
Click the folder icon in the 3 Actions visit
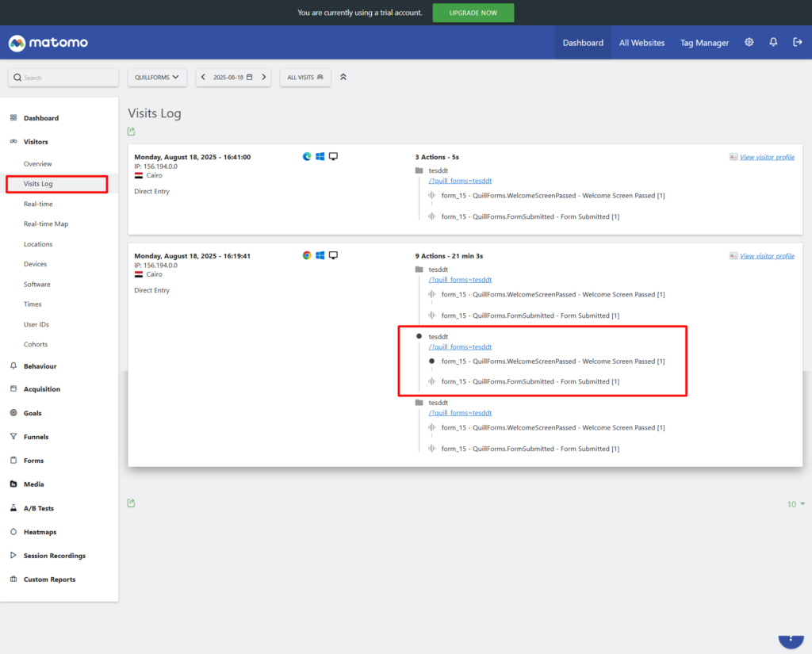tap(419, 170)
